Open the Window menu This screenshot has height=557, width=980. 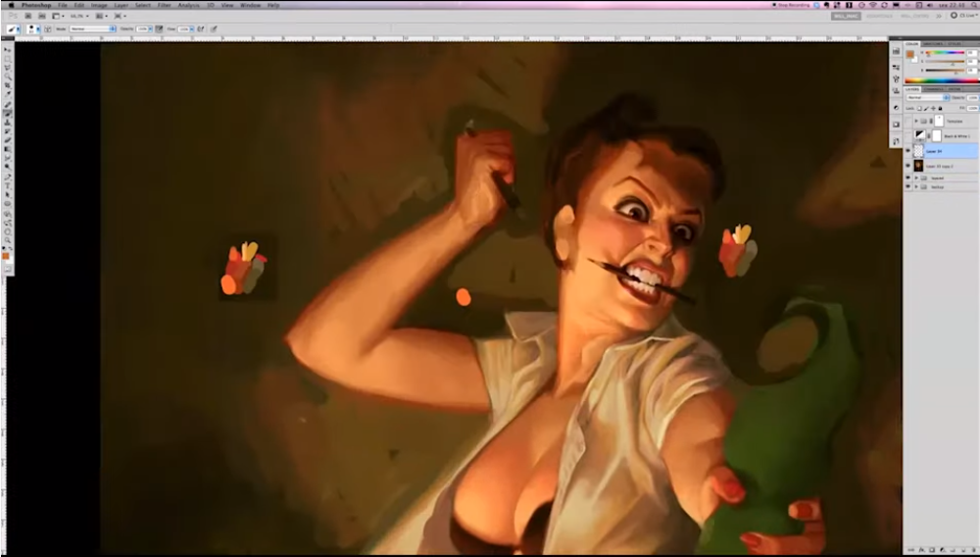tap(251, 5)
